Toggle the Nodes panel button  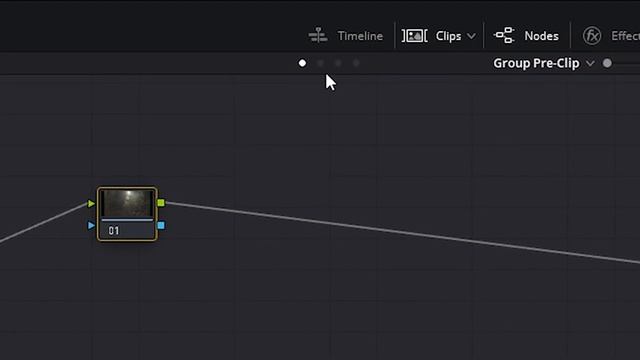pos(526,36)
